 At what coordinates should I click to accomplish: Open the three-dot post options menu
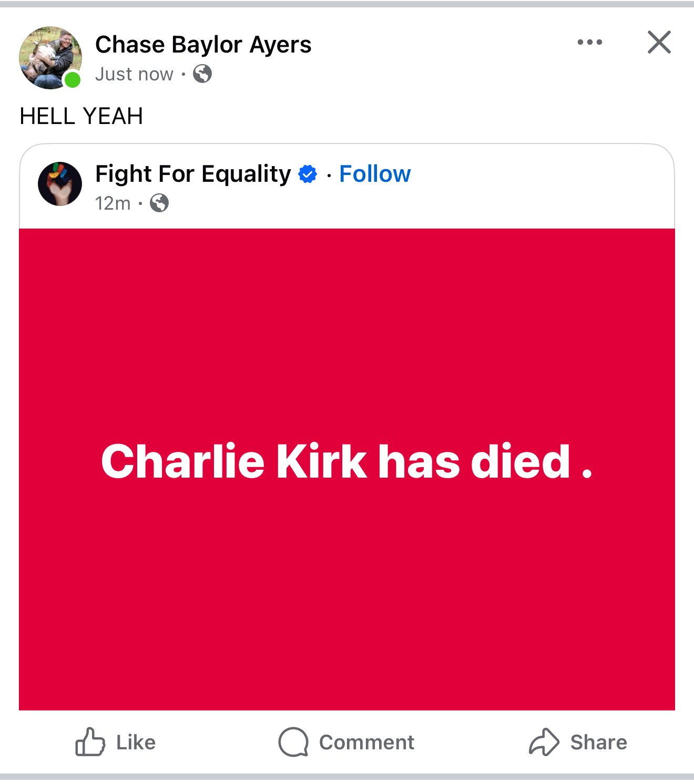589,42
